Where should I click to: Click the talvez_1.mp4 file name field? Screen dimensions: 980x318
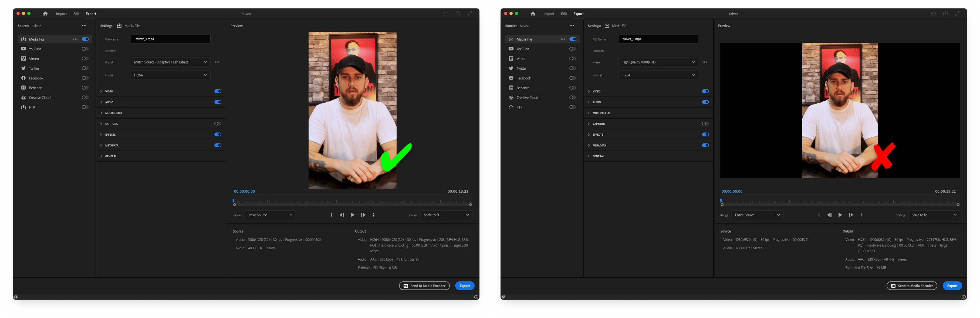click(x=170, y=39)
